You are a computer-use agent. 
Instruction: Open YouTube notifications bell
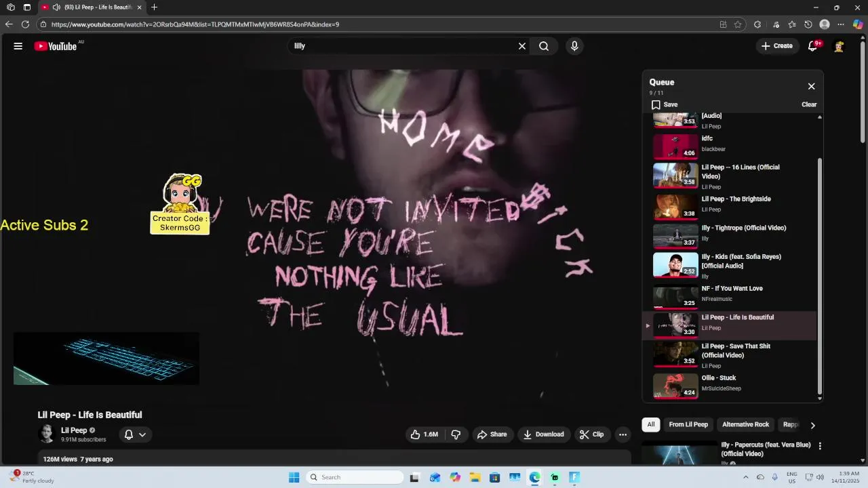pos(812,46)
